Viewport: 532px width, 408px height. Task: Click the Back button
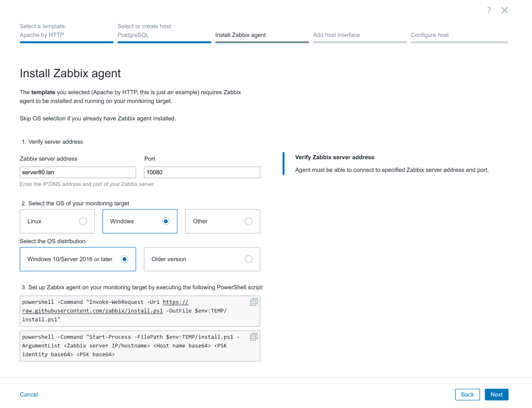pyautogui.click(x=467, y=394)
